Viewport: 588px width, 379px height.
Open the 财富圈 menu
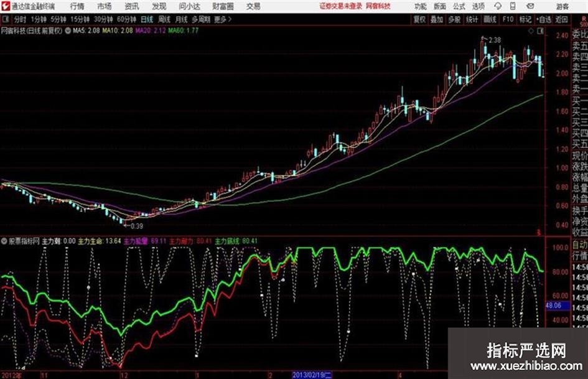click(223, 6)
